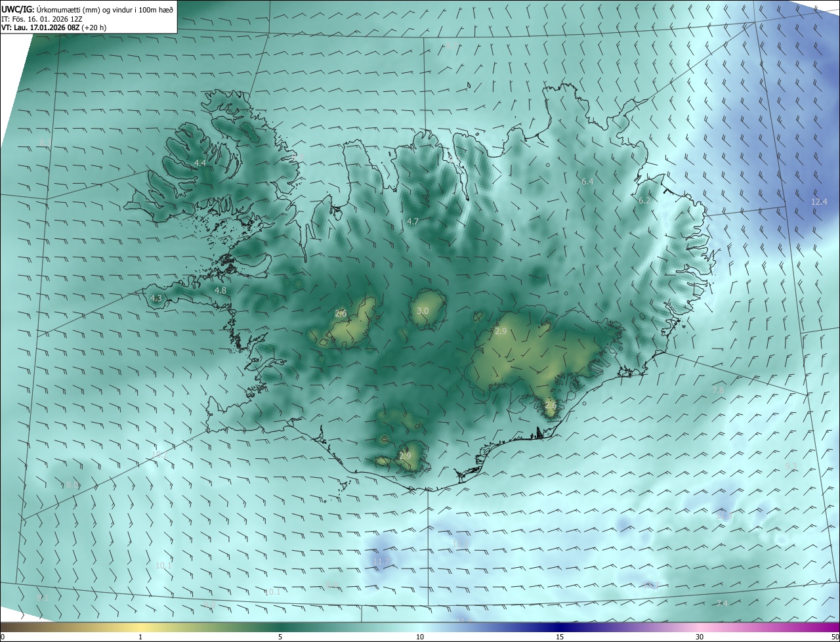Click the 8.0 value in the southwest sea
Viewport: 840px width, 642px height.
click(73, 485)
